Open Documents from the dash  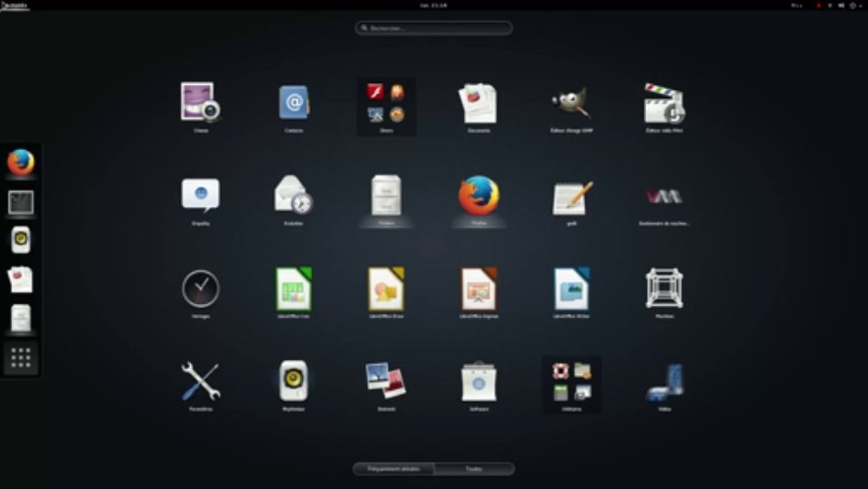(x=20, y=279)
